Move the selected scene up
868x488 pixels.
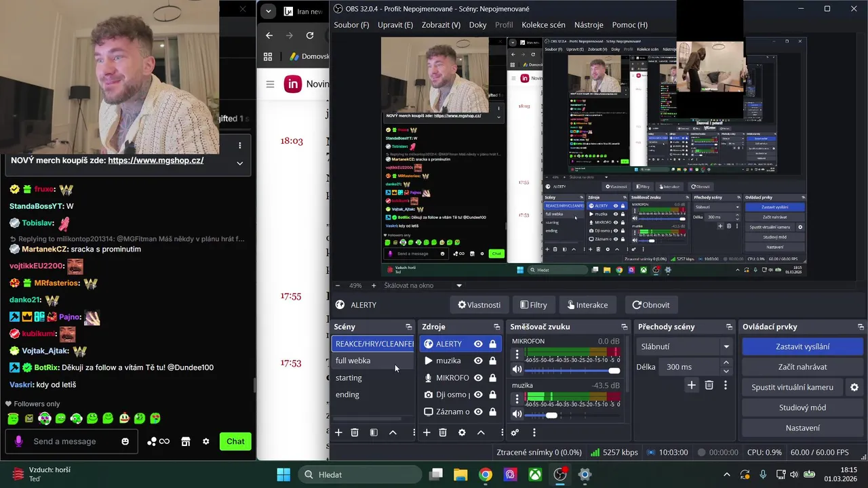(x=393, y=432)
